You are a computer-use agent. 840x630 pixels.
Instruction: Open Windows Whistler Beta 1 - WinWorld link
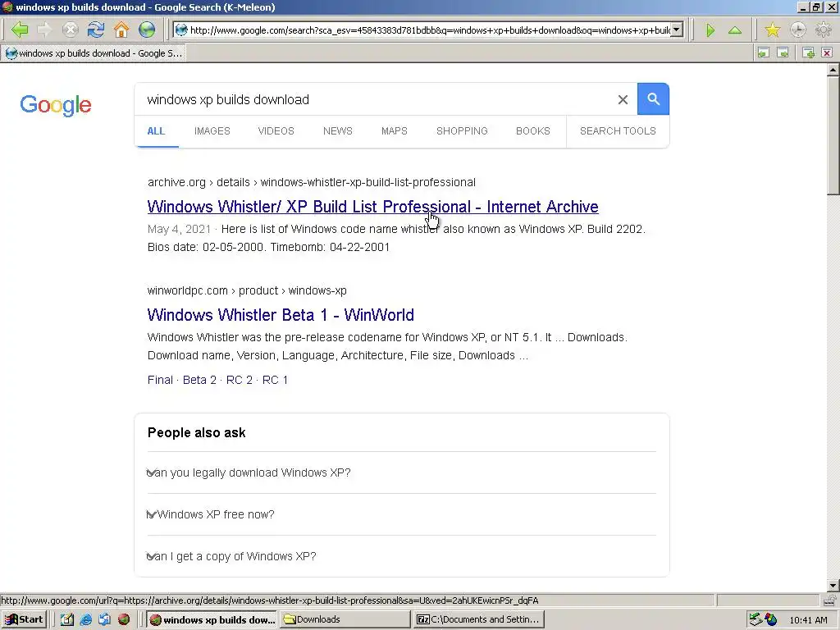(281, 315)
